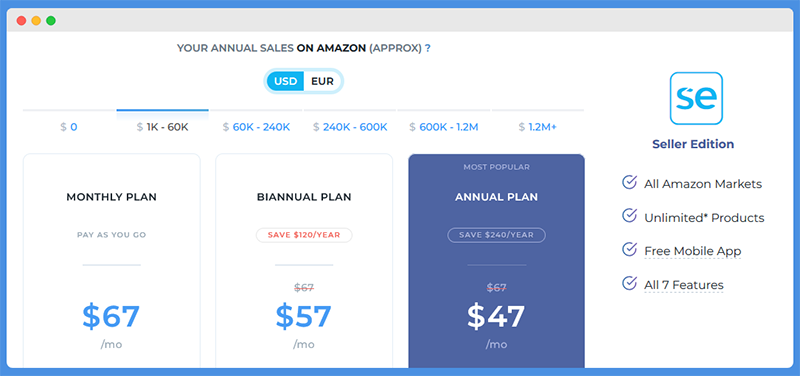
Task: Click checkmark icon beside All 7 Features
Action: (630, 283)
